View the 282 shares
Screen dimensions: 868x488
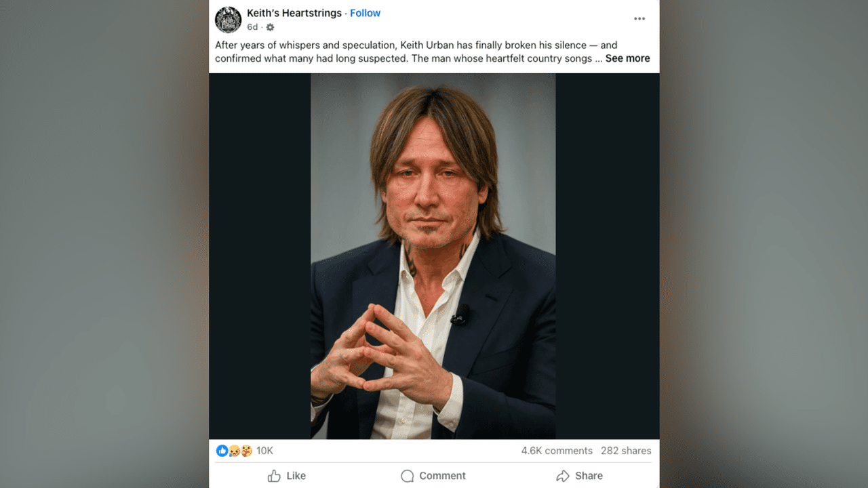[x=626, y=450]
